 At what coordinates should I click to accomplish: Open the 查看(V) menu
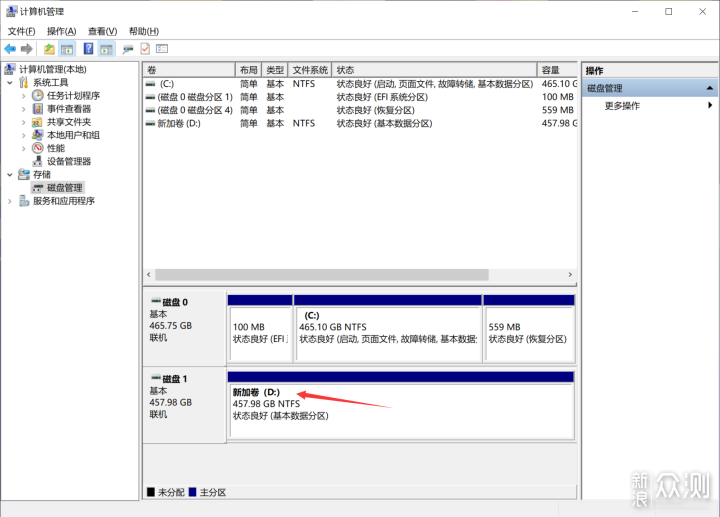coord(102,31)
